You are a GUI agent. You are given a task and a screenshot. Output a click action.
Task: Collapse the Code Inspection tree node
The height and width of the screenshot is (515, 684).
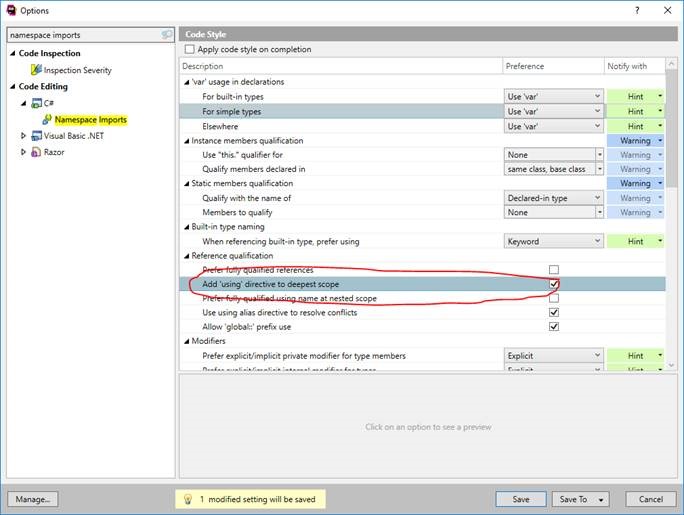[13, 53]
